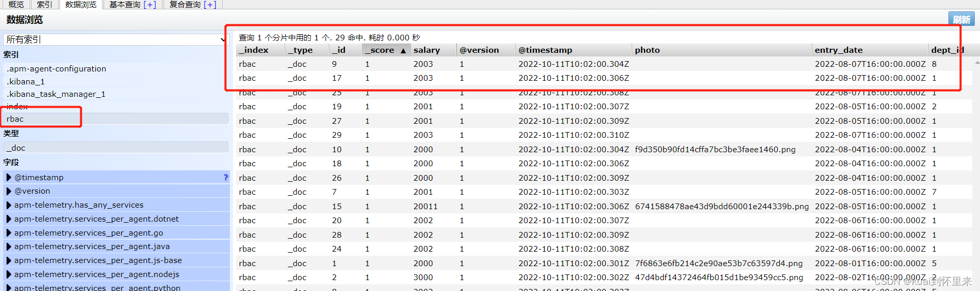Viewport: 980px width, 291px height.
Task: Open the 基本查询 tab
Action: pyautogui.click(x=125, y=4)
